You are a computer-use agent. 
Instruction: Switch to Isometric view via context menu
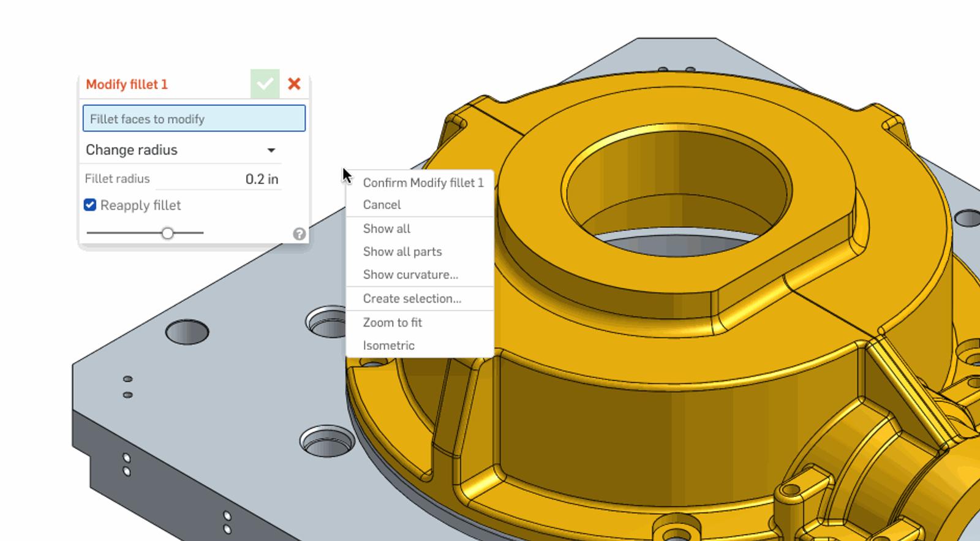388,346
